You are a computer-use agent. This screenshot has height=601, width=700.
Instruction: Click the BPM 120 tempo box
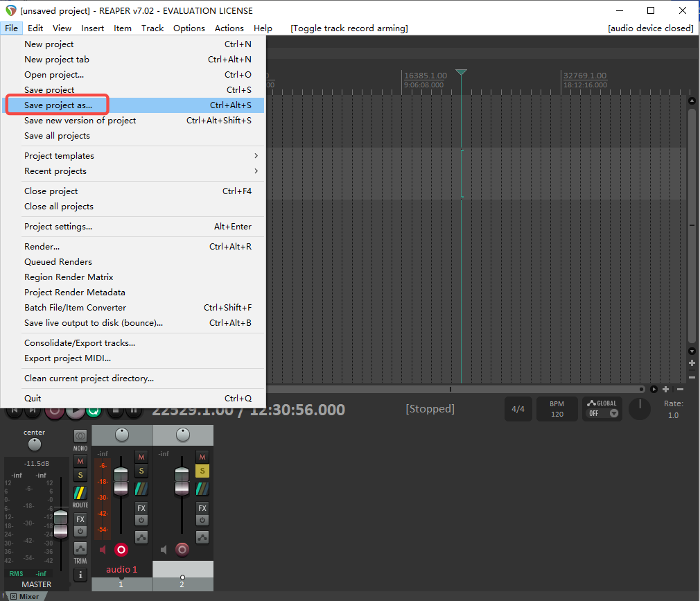[x=557, y=409]
